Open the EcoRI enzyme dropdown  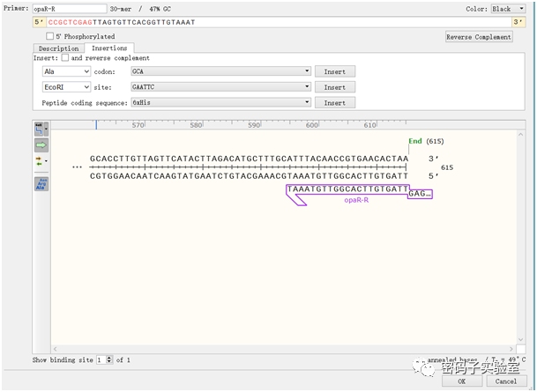pos(66,87)
